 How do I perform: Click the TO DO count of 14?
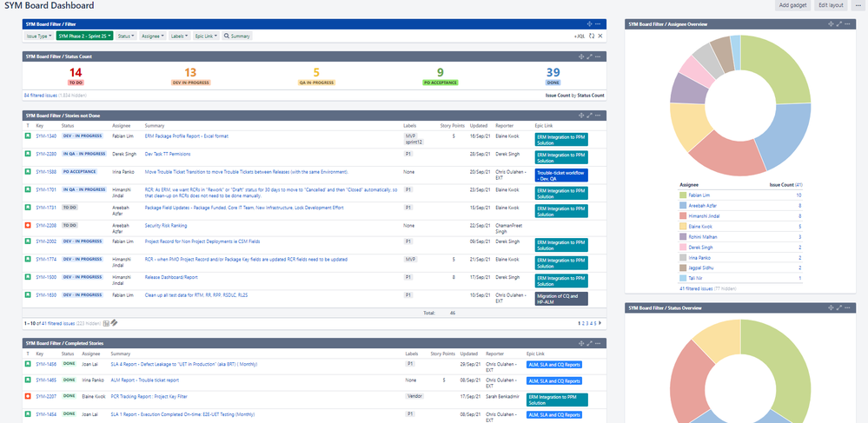click(x=76, y=73)
